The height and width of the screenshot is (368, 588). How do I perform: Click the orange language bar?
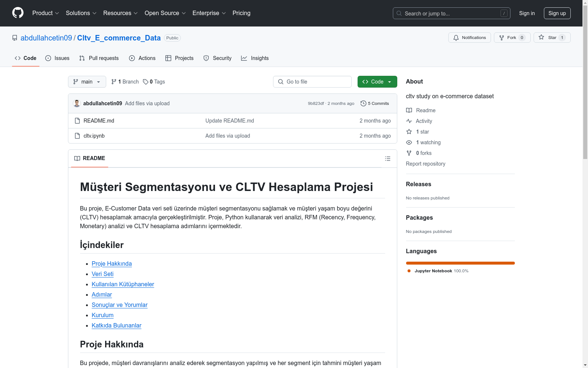(x=460, y=263)
